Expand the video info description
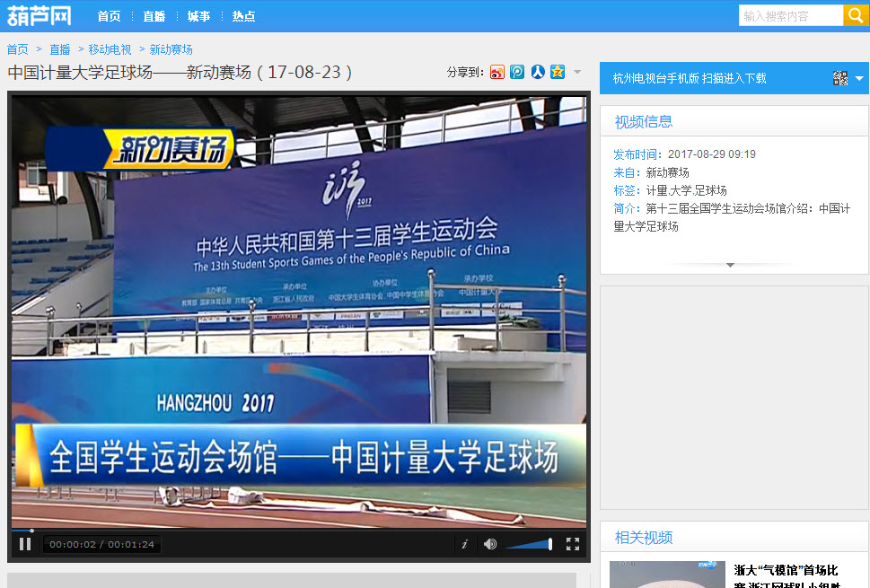 click(730, 265)
